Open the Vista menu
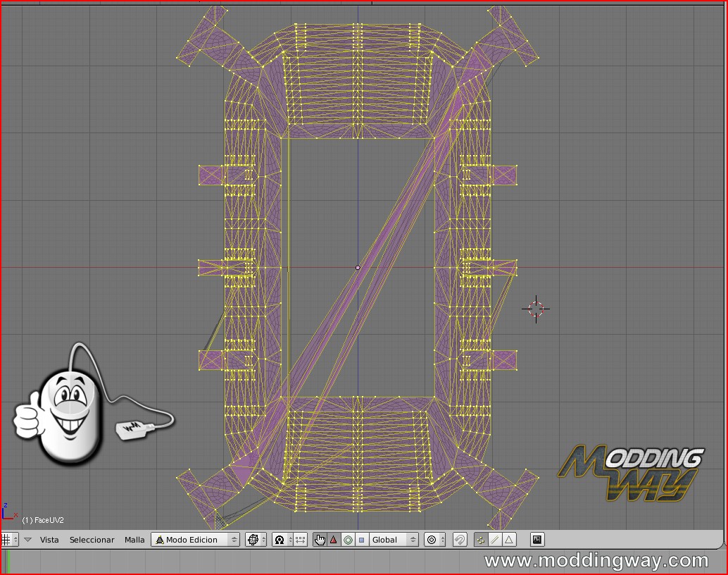This screenshot has width=728, height=575. [49, 540]
